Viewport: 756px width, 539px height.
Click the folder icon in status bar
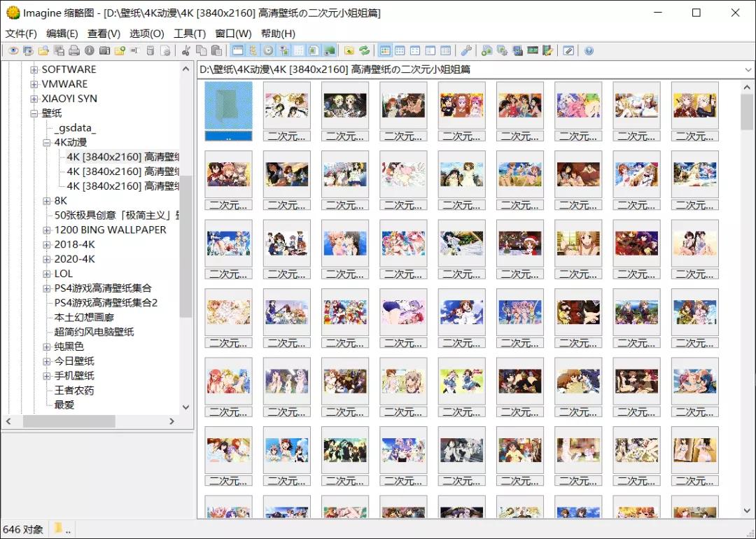coord(58,528)
